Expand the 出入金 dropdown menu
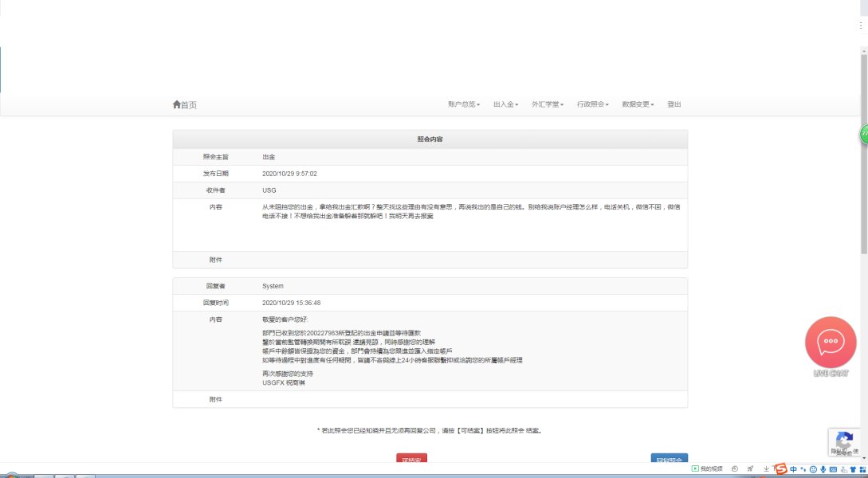 coord(505,104)
